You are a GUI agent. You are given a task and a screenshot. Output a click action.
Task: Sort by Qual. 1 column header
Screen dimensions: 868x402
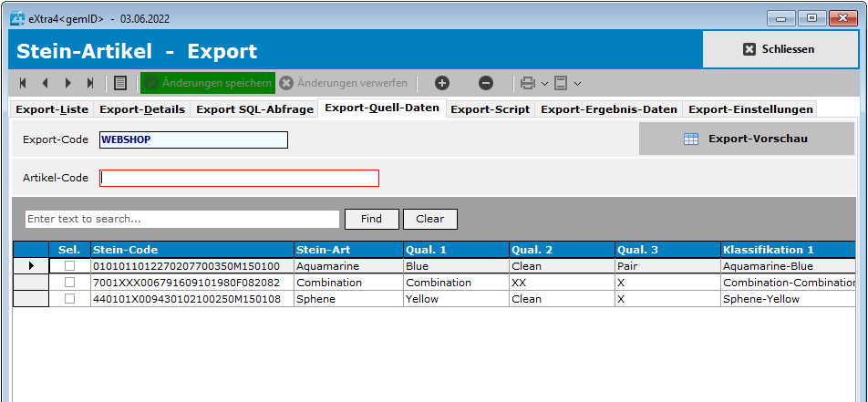click(456, 250)
